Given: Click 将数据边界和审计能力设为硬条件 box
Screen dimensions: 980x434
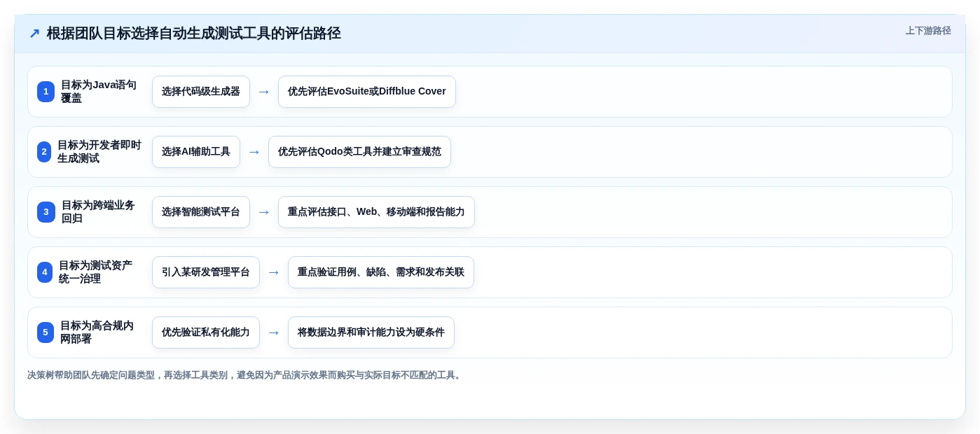Looking at the screenshot, I should 371,332.
